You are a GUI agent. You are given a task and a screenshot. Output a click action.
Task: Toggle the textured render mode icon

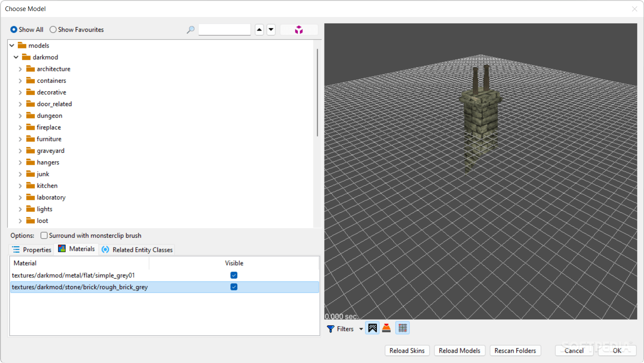pyautogui.click(x=372, y=328)
